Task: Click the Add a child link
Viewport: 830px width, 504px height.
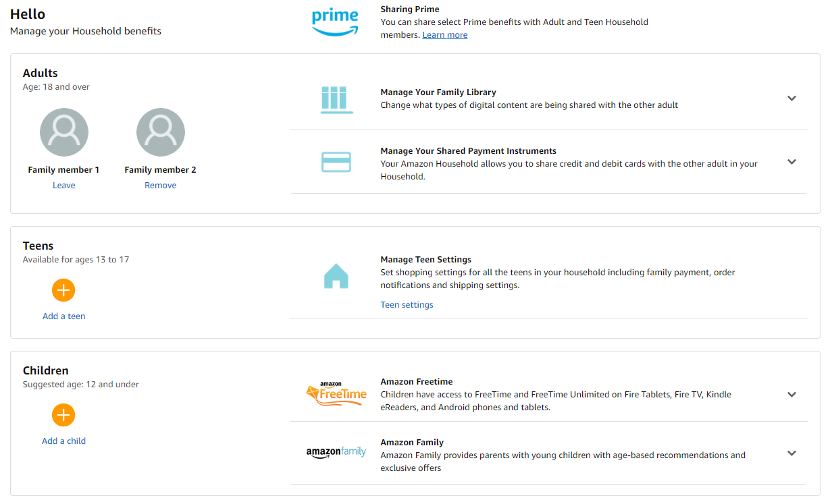Action: pos(63,441)
